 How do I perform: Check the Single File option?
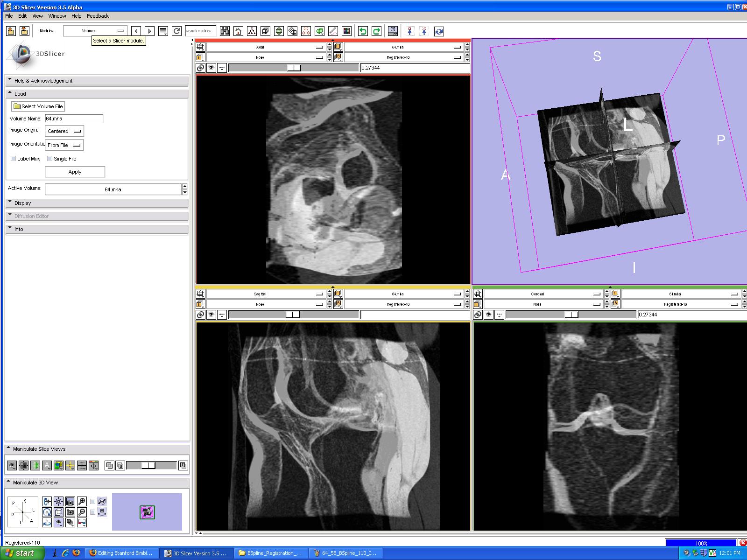[x=50, y=159]
